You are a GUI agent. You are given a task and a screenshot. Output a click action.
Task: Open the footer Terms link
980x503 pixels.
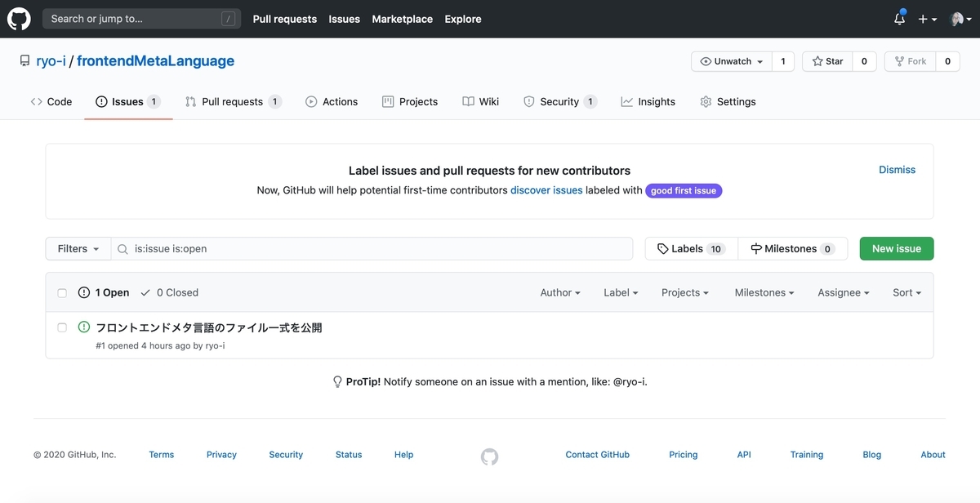click(x=162, y=455)
